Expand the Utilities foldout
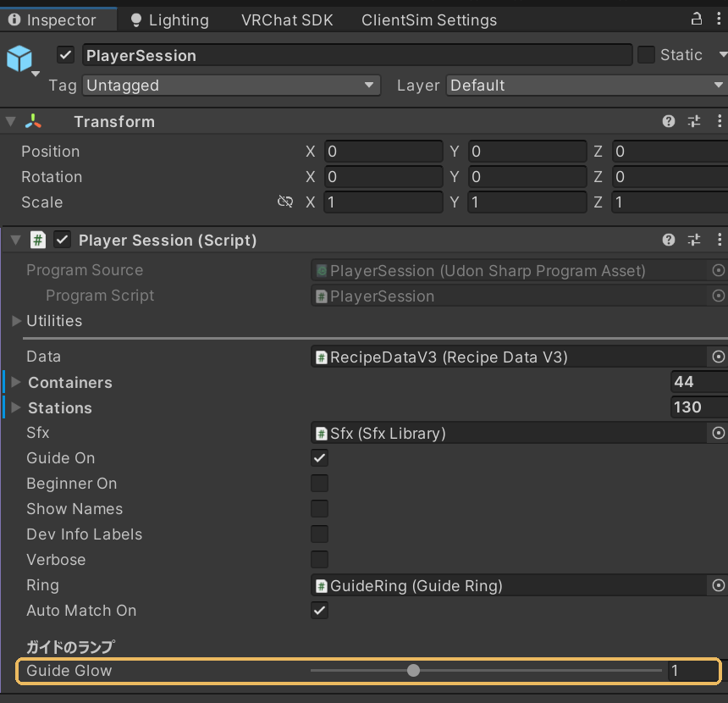 [16, 321]
